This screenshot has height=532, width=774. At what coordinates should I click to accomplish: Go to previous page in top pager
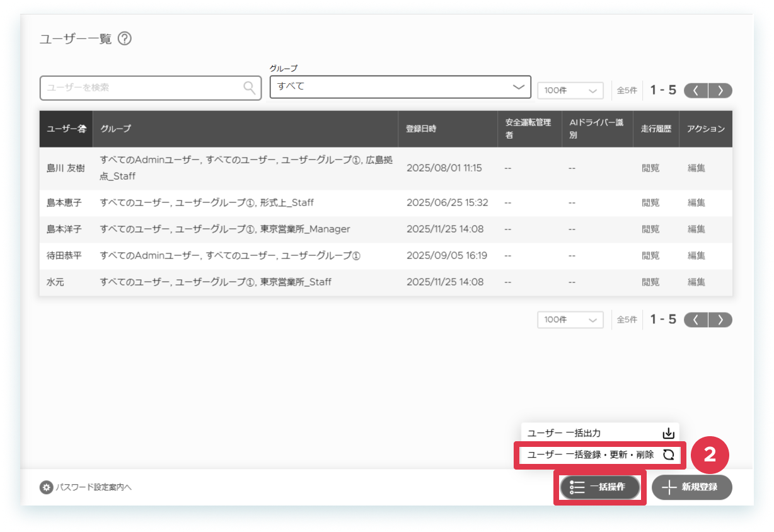pyautogui.click(x=696, y=90)
